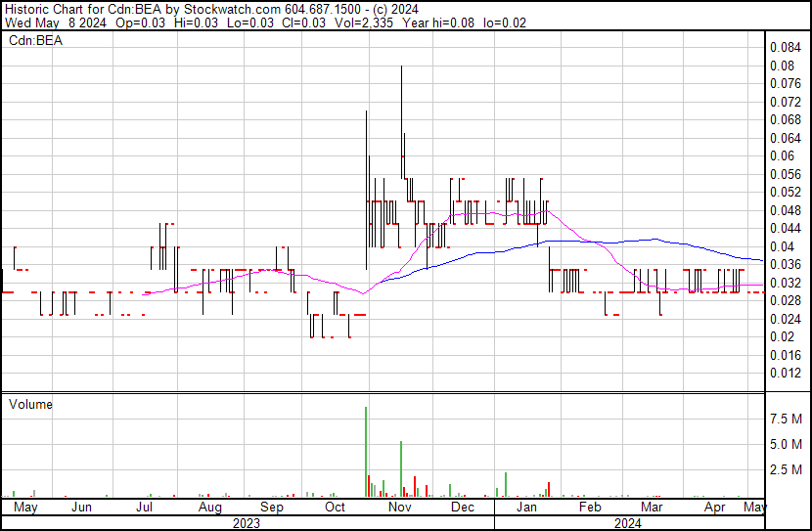This screenshot has width=812, height=531.
Task: Click the 2.5 M volume axis label
Action: tap(786, 469)
